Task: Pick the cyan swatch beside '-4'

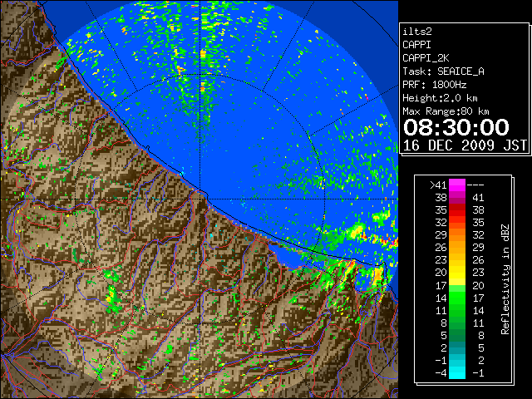Action: coord(457,372)
